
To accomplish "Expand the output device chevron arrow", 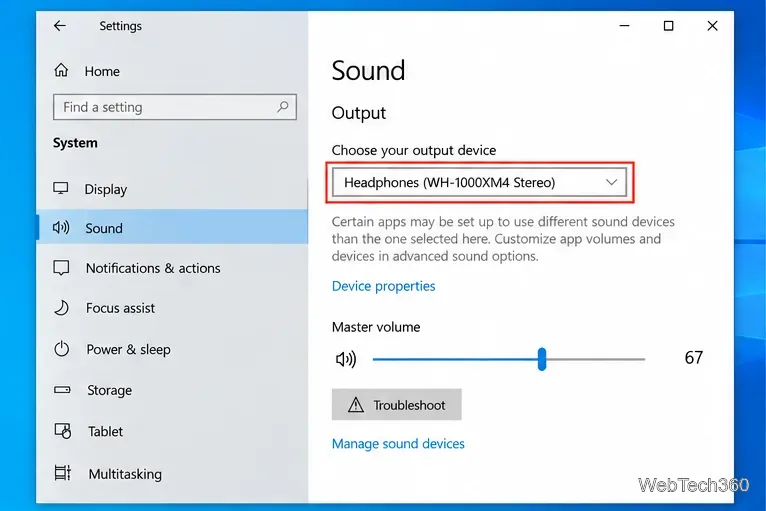I will 611,182.
